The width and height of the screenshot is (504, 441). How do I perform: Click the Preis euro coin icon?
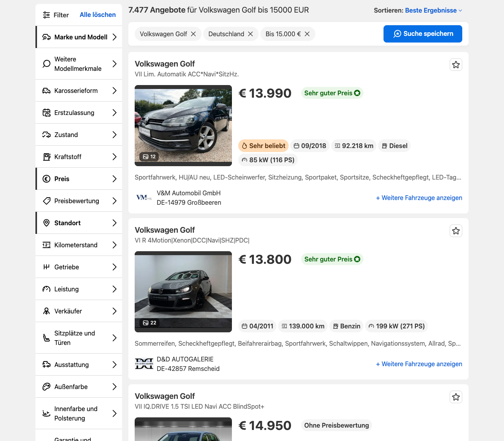coord(46,179)
